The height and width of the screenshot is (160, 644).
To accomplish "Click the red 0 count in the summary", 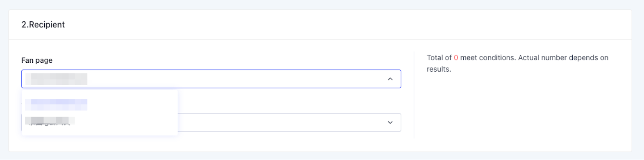I will (x=456, y=58).
